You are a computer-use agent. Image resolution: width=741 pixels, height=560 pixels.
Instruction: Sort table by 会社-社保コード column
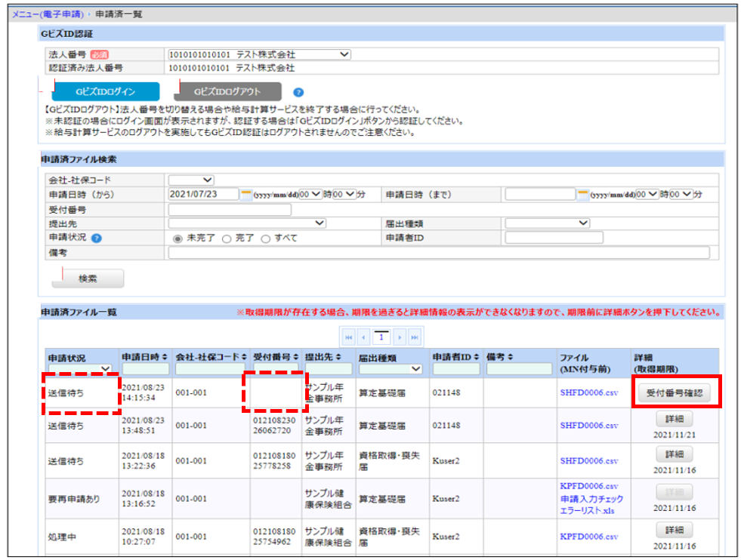coord(244,356)
